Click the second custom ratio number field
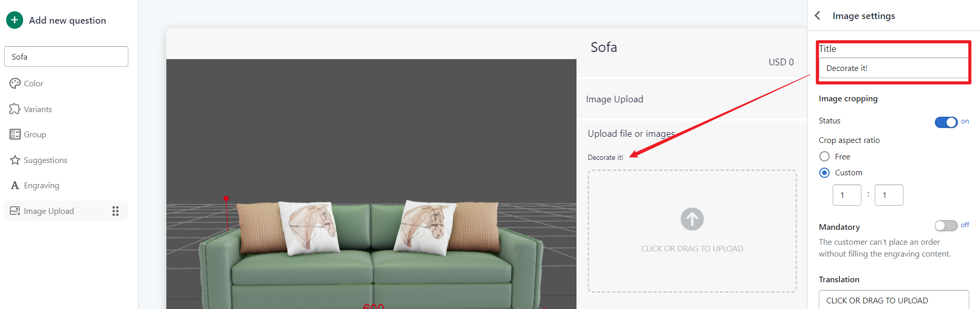 coord(889,195)
